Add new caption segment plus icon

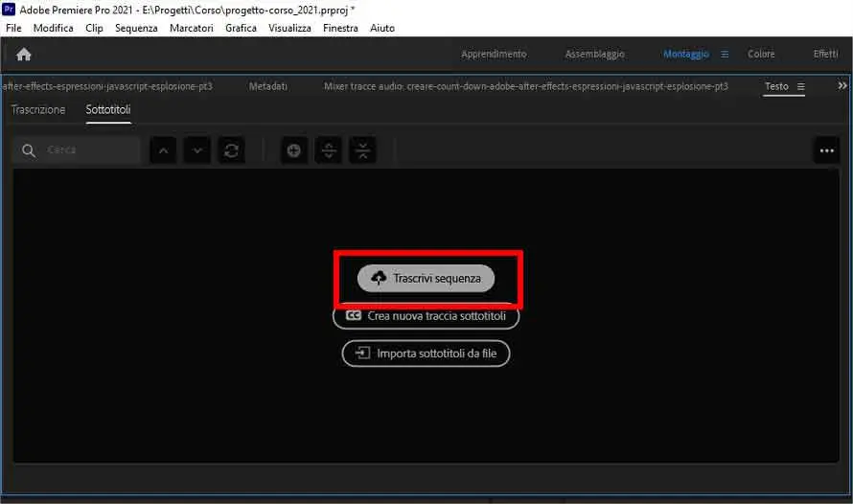(x=294, y=150)
